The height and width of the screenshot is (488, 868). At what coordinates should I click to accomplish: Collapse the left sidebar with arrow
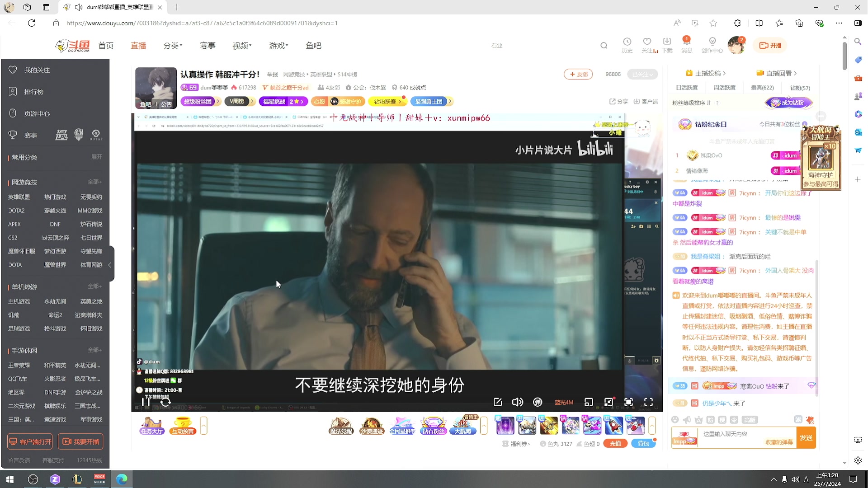tap(110, 265)
